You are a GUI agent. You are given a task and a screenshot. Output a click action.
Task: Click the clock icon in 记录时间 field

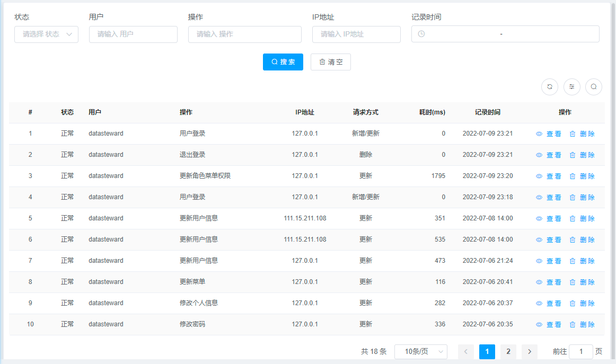pos(421,34)
